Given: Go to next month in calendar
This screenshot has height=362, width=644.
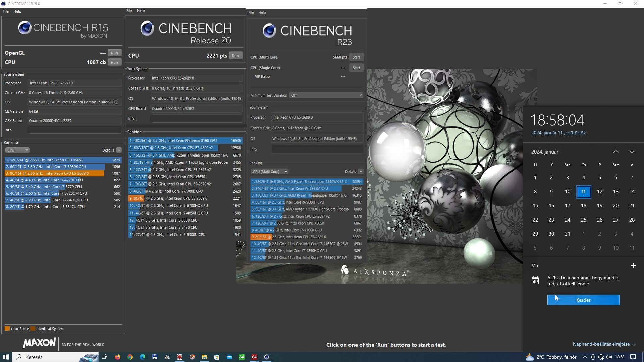Looking at the screenshot, I should pos(632,152).
